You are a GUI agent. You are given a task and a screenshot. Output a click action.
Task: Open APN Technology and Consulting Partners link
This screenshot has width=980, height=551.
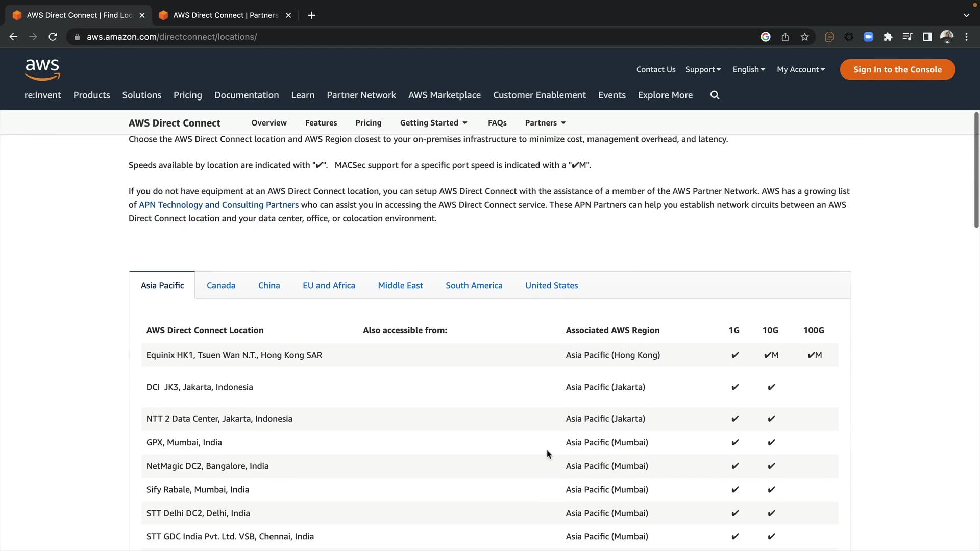coord(218,205)
